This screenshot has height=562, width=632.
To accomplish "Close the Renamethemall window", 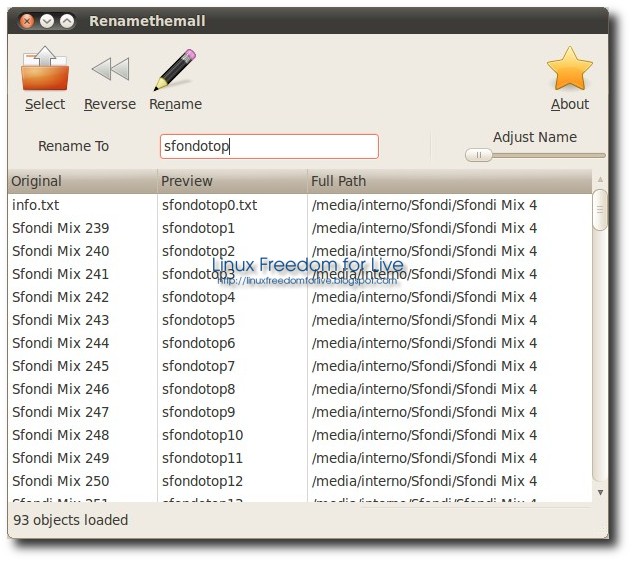I will 27,21.
